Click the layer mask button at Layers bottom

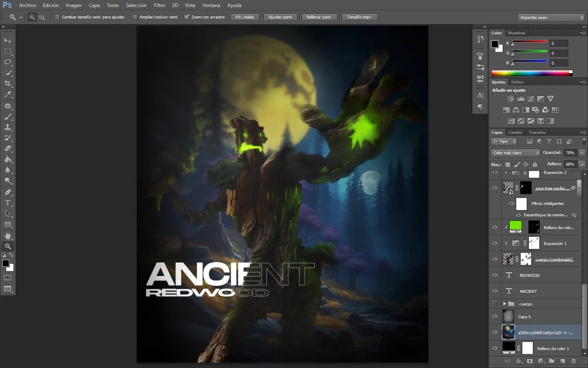(x=530, y=361)
